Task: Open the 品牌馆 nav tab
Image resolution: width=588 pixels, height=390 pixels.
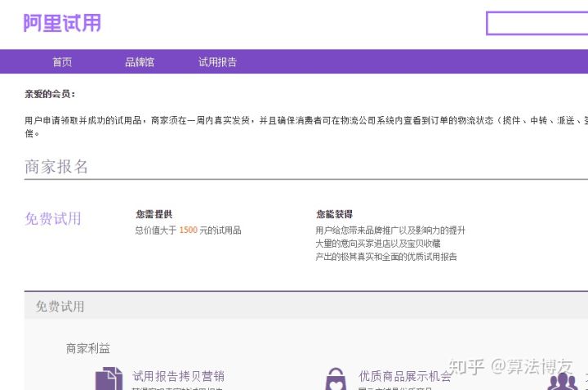Action: [x=140, y=62]
